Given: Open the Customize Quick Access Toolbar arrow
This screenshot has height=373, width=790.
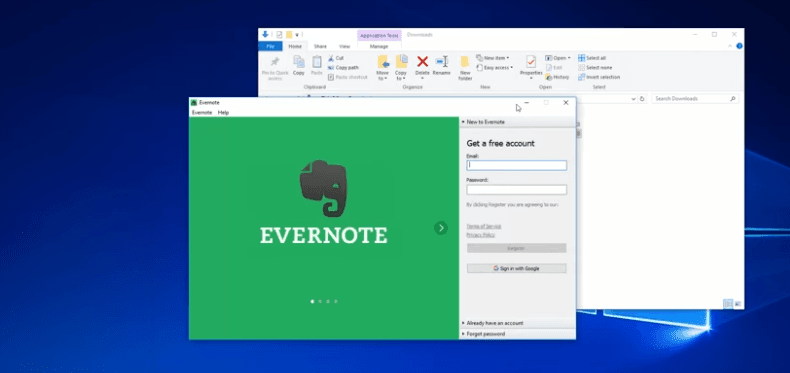Looking at the screenshot, I should pyautogui.click(x=297, y=35).
